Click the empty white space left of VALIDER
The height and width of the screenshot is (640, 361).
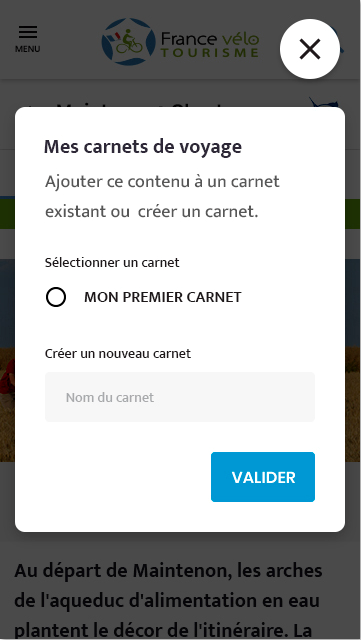127,477
